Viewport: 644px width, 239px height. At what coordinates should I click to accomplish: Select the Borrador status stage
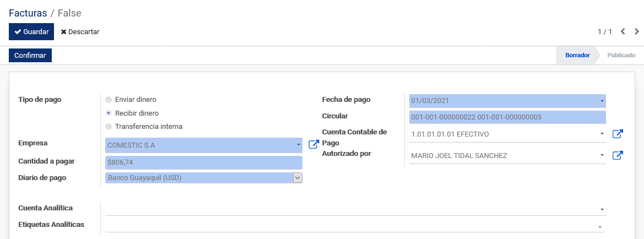point(577,55)
